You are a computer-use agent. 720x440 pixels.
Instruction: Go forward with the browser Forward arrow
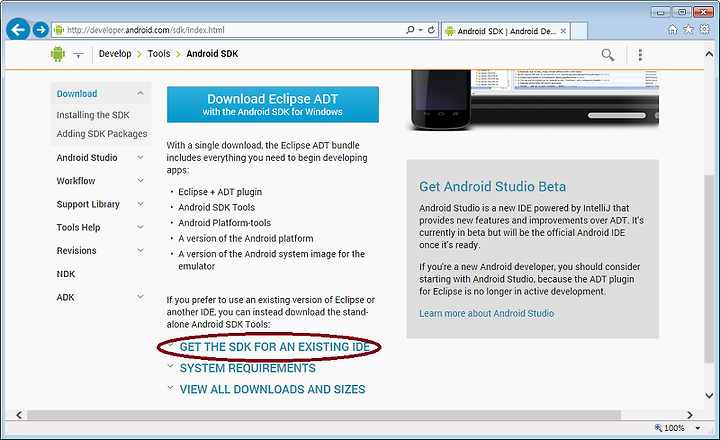click(x=40, y=30)
